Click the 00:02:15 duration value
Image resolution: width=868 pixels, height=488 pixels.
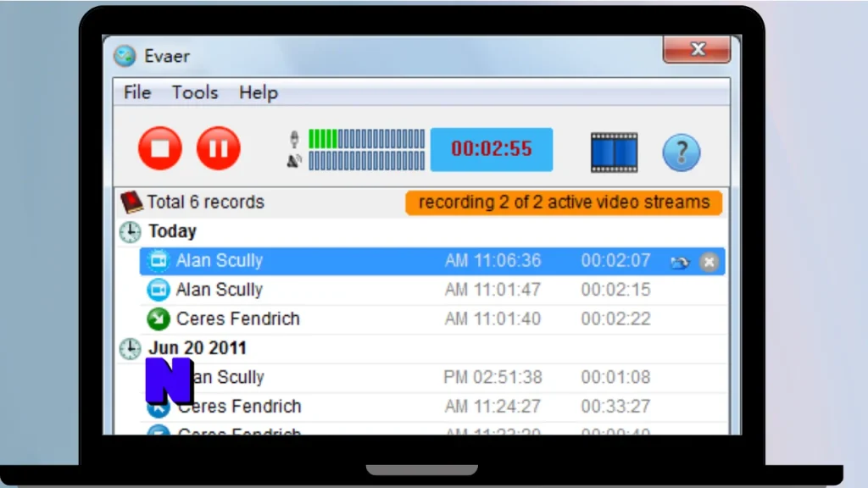coord(615,290)
